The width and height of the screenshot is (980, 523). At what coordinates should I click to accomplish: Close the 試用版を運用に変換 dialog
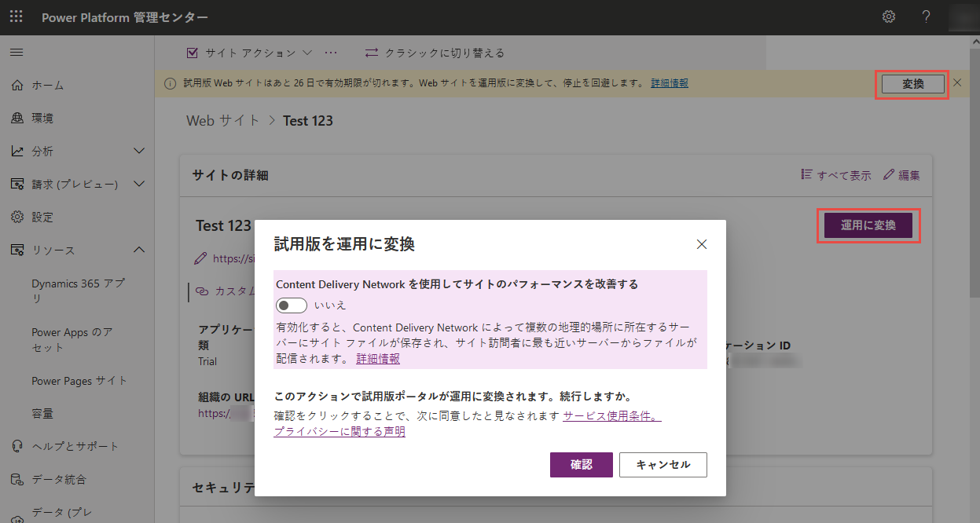[702, 244]
